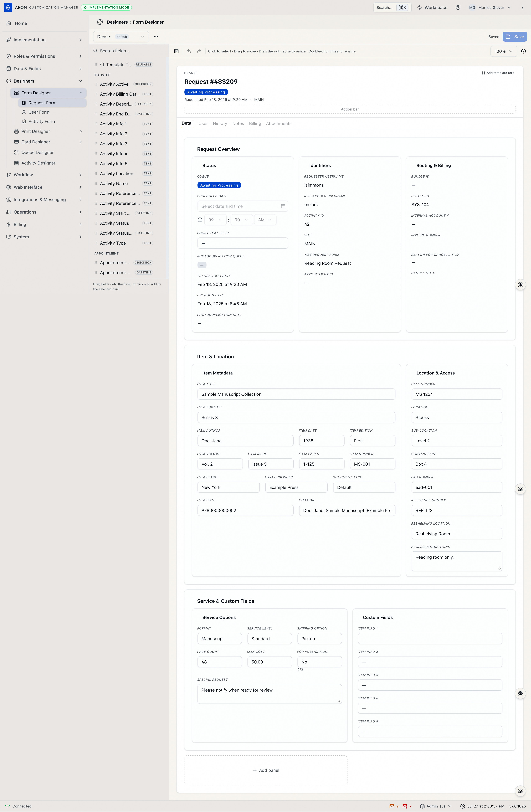Image resolution: width=531 pixels, height=812 pixels.
Task: Toggle the field panel sidebar icon
Action: tap(176, 51)
